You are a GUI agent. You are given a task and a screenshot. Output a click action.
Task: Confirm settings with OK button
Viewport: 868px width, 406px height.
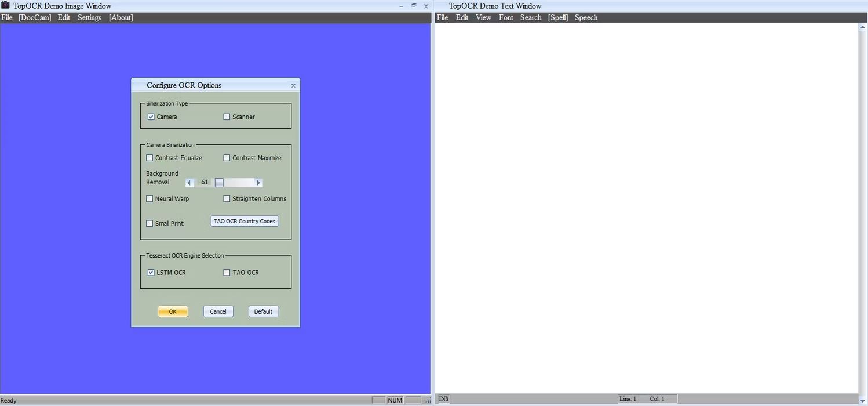(173, 311)
